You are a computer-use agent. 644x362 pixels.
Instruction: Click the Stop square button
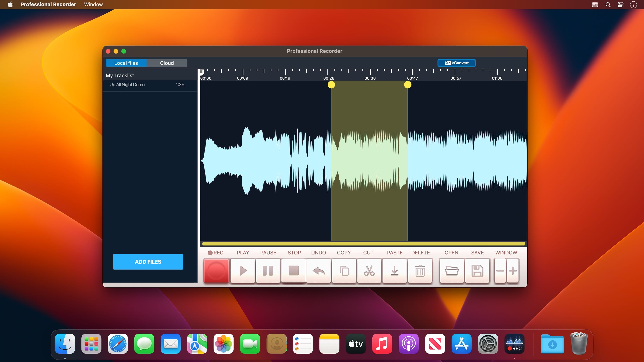pyautogui.click(x=293, y=271)
